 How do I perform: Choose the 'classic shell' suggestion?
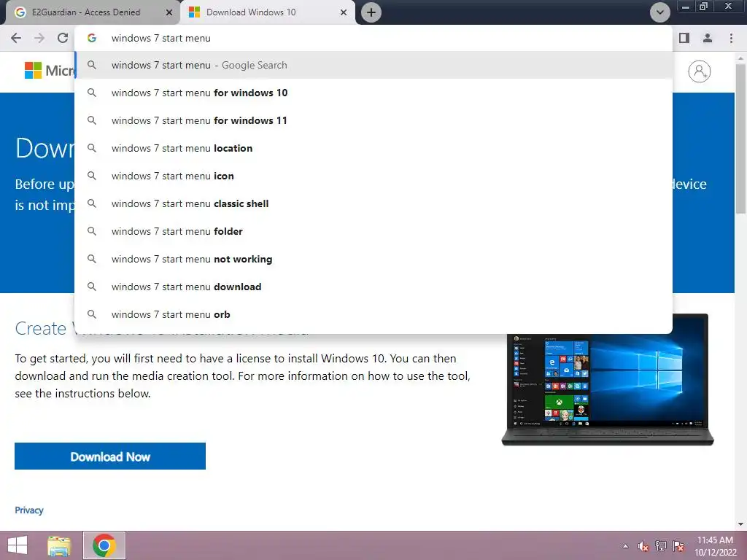click(x=373, y=204)
